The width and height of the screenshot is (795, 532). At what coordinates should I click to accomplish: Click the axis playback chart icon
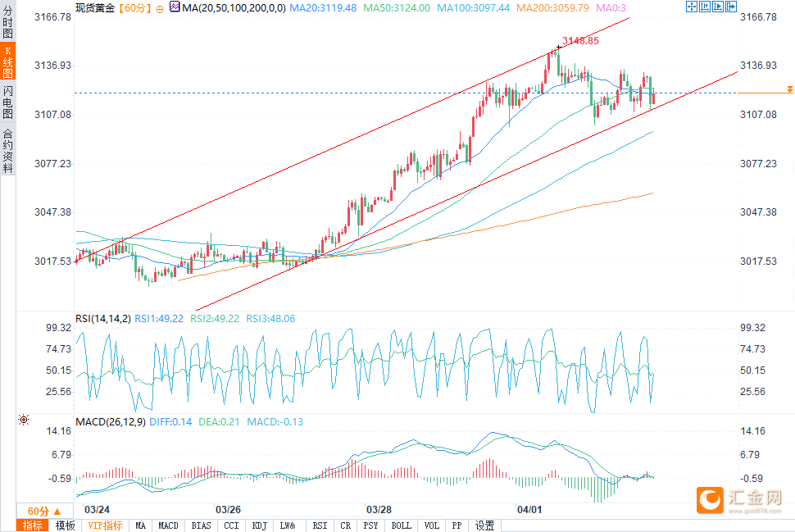pyautogui.click(x=718, y=7)
